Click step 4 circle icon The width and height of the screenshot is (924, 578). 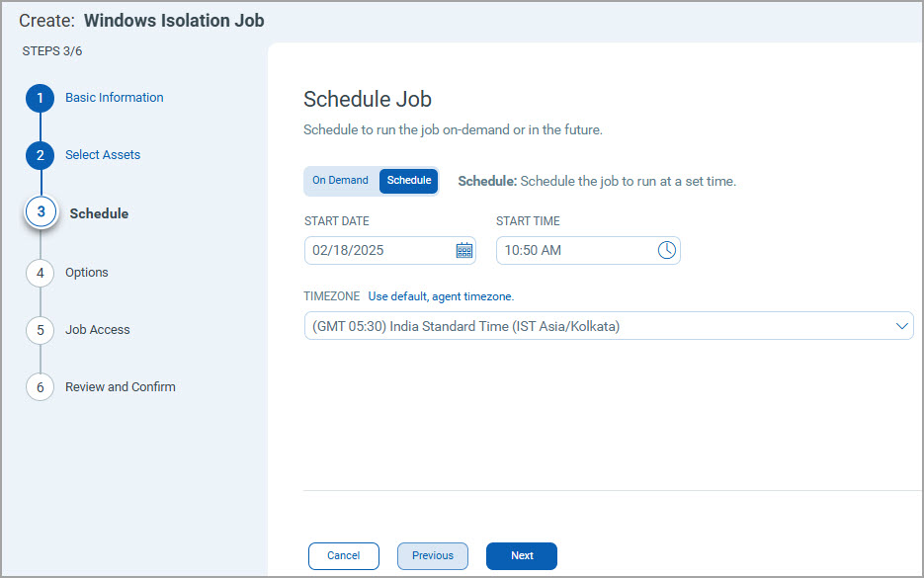click(41, 273)
